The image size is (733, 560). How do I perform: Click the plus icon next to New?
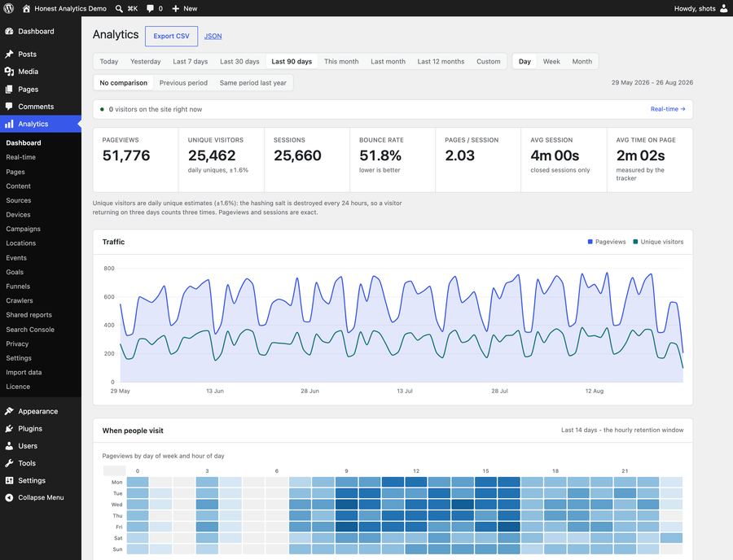tap(176, 8)
